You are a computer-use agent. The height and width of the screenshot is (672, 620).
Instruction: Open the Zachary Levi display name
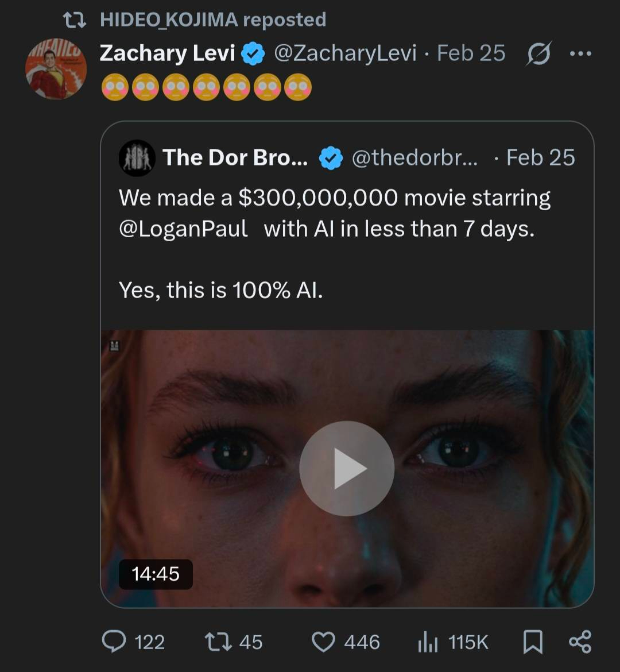pos(167,53)
